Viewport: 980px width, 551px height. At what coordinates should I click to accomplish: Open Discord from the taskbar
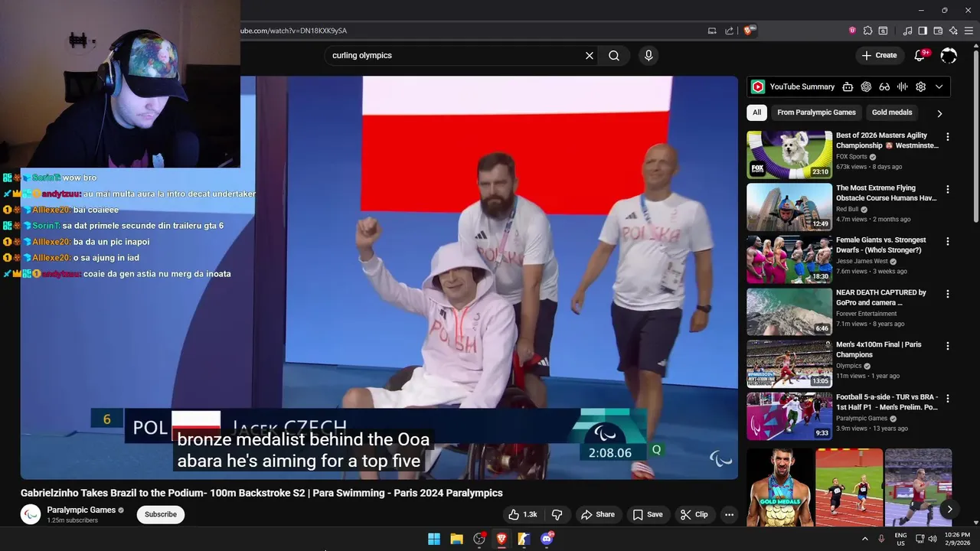547,539
